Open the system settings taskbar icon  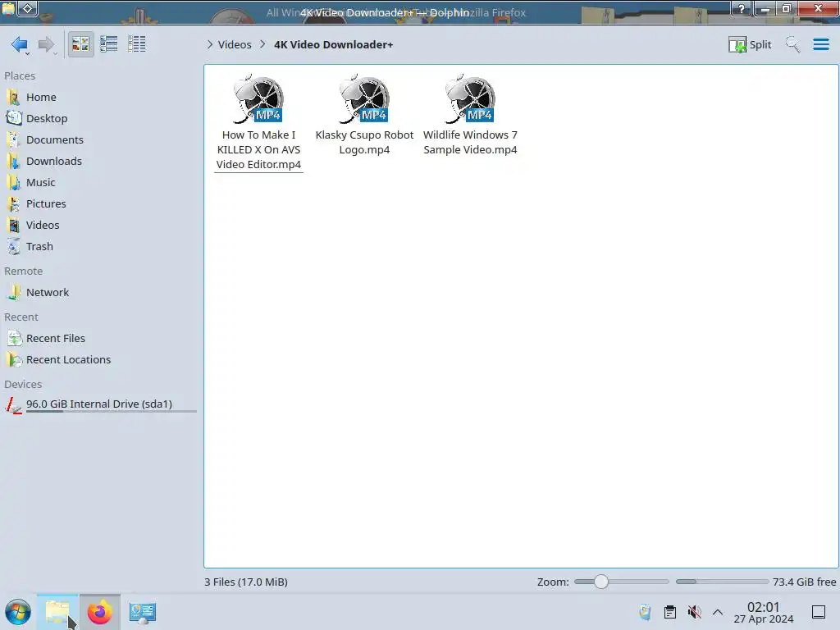point(143,612)
